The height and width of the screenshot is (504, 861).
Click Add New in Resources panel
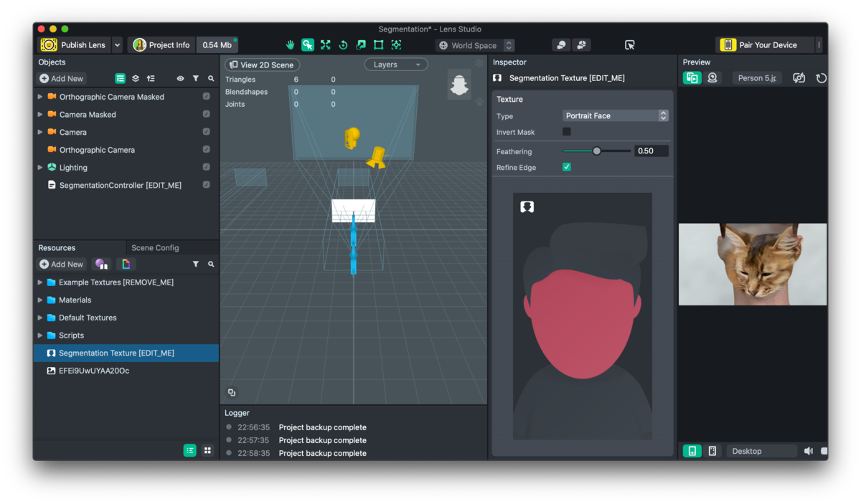tap(62, 265)
